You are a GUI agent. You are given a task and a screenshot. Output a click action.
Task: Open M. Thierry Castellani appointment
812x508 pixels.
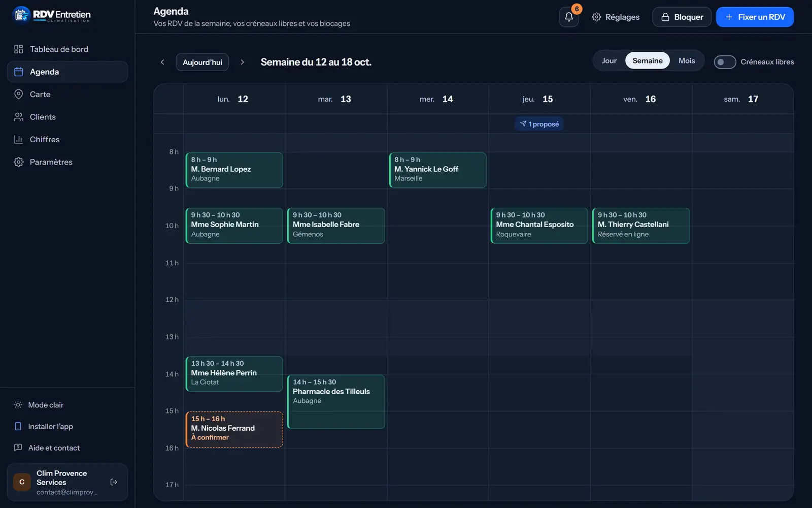641,226
